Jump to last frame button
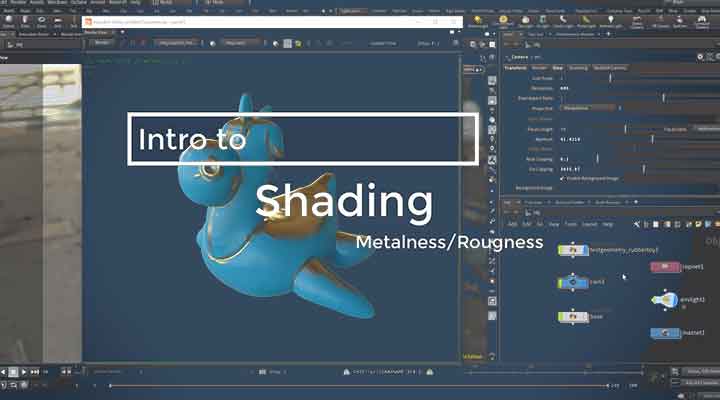The height and width of the screenshot is (400, 720). (x=34, y=372)
